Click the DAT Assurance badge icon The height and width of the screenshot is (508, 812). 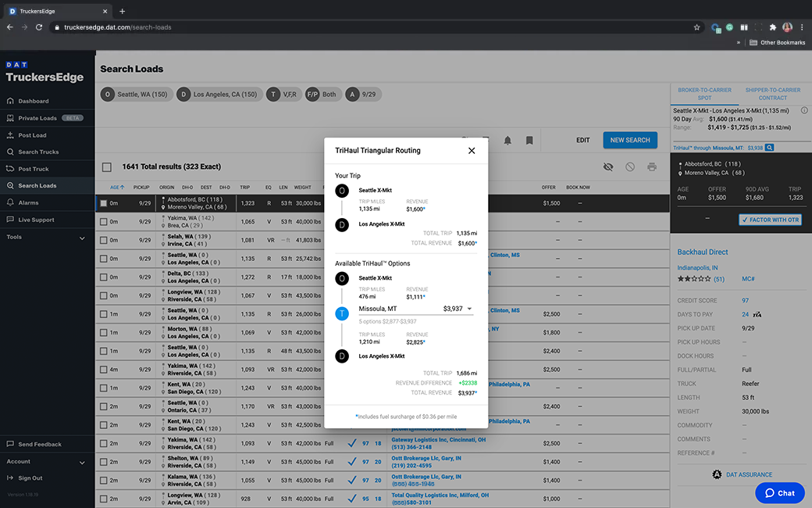(x=717, y=474)
